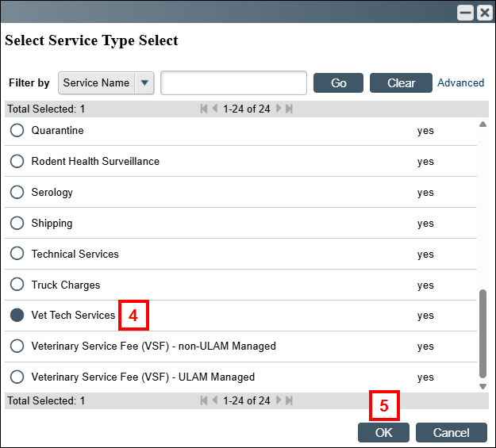This screenshot has width=496, height=448.
Task: Click the Vet Tech Services label
Action: click(x=73, y=316)
